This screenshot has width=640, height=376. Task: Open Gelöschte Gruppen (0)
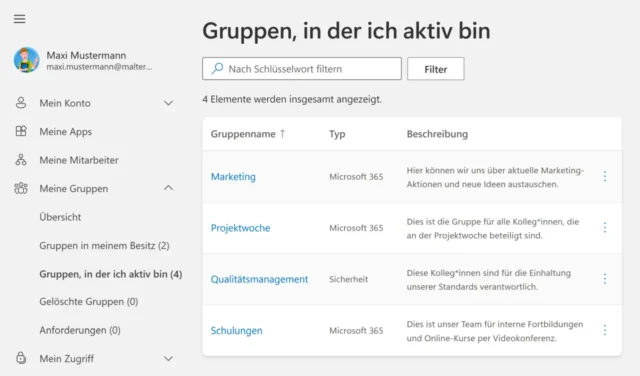(x=89, y=302)
